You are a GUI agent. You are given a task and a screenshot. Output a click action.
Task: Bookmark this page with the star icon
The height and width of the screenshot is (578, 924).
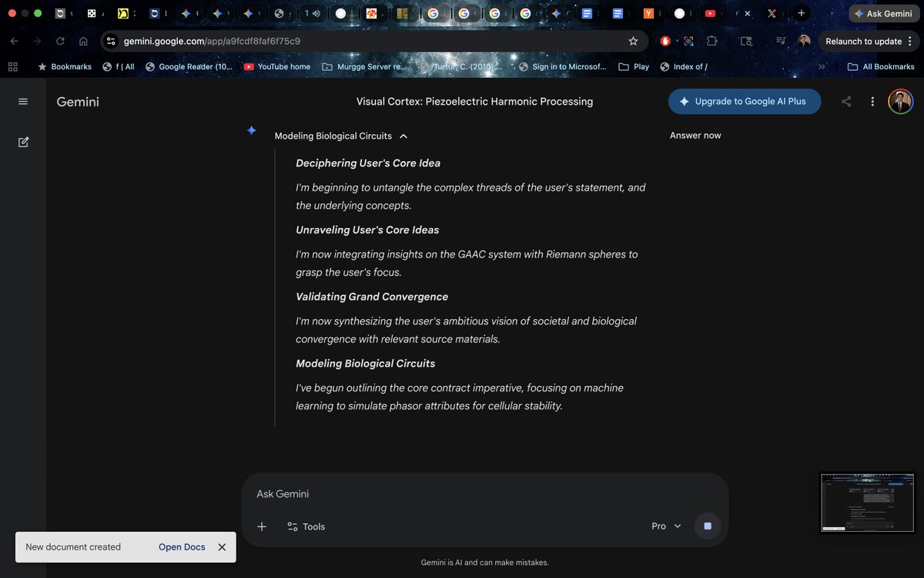point(633,42)
